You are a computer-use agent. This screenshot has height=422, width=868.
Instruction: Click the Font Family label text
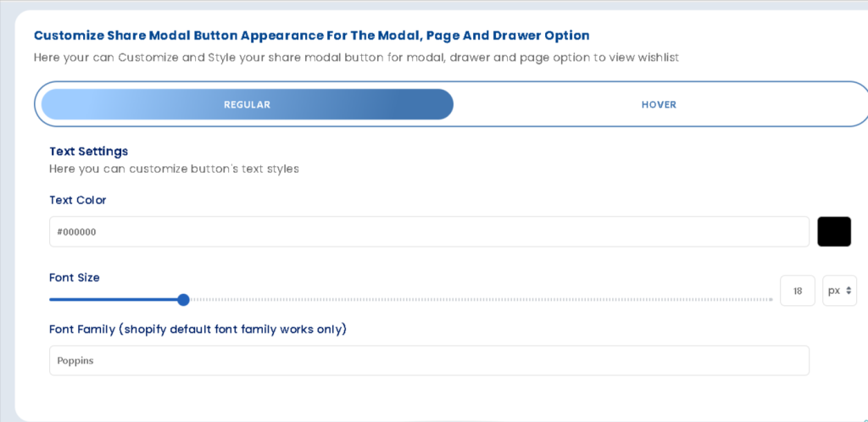[198, 329]
